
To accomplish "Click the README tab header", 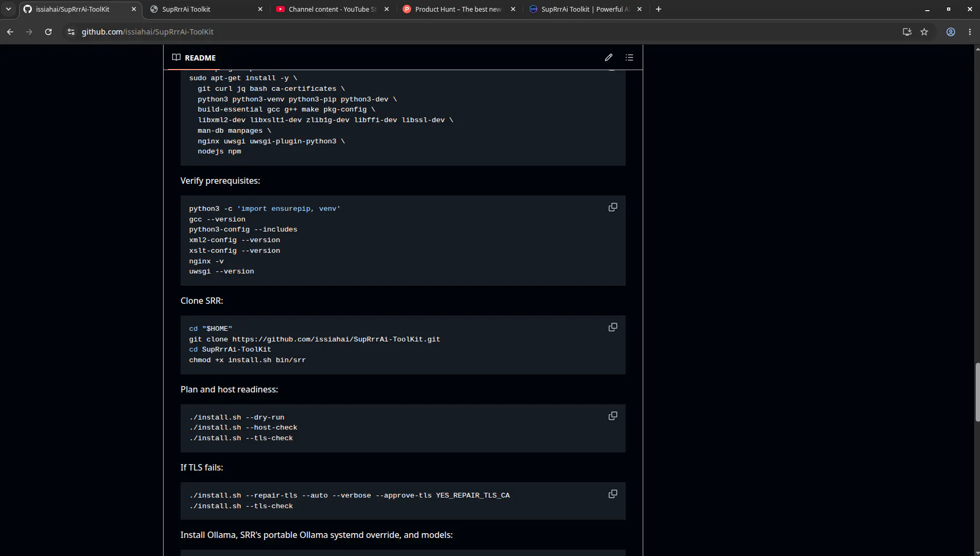I will pyautogui.click(x=194, y=57).
